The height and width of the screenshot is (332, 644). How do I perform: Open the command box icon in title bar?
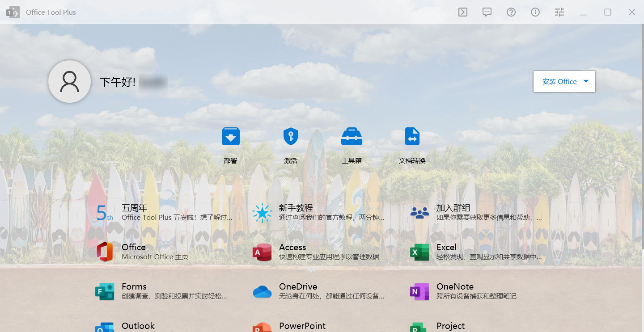[x=463, y=12]
